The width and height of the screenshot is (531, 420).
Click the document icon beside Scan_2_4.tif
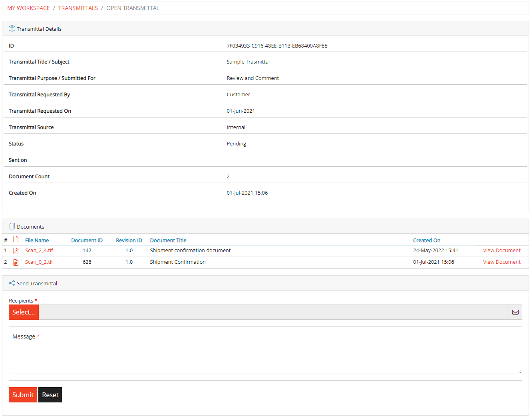point(16,251)
